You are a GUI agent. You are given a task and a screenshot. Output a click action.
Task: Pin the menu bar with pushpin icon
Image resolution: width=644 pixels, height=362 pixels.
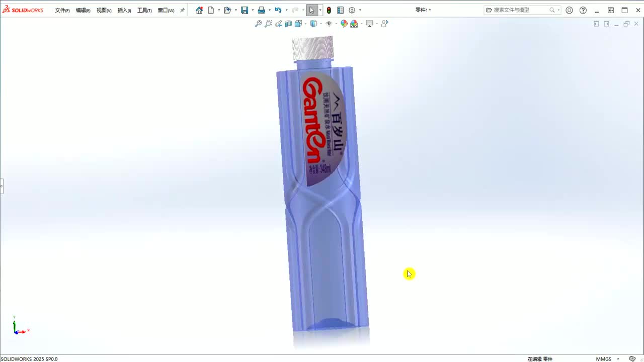[x=183, y=10]
